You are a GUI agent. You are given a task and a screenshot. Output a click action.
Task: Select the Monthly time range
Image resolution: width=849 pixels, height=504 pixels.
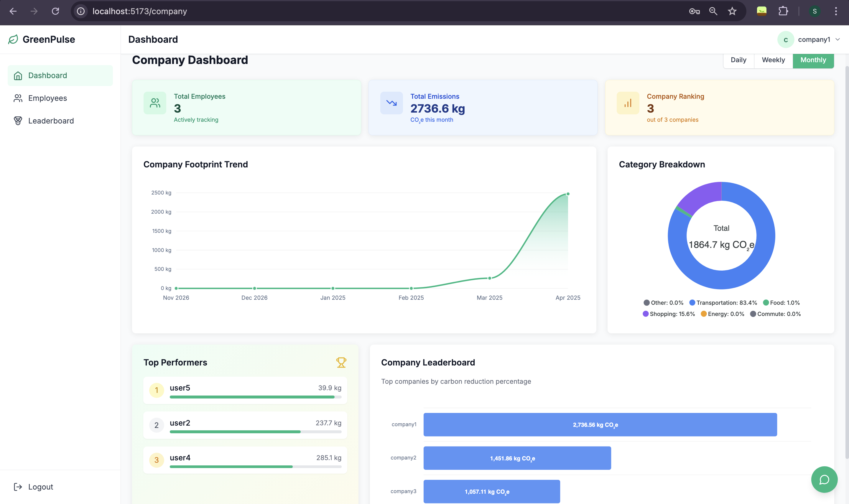click(x=813, y=60)
